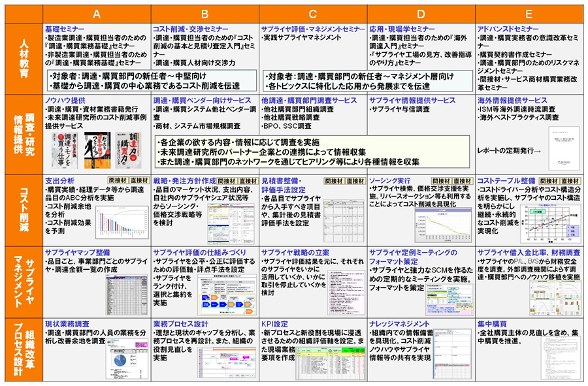Open 調達・購買ベンダー向けサービス heading

point(202,101)
